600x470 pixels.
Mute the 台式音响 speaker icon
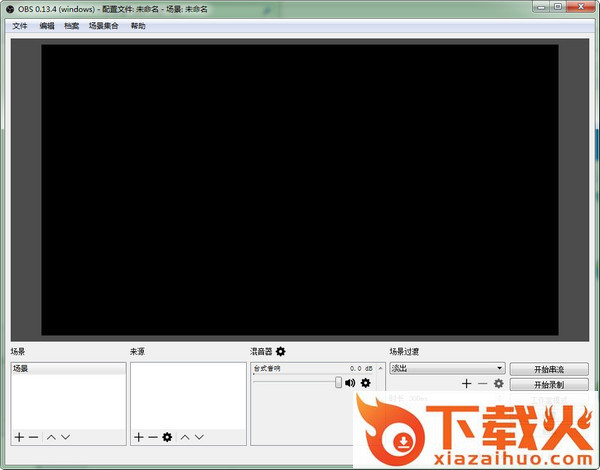[350, 383]
